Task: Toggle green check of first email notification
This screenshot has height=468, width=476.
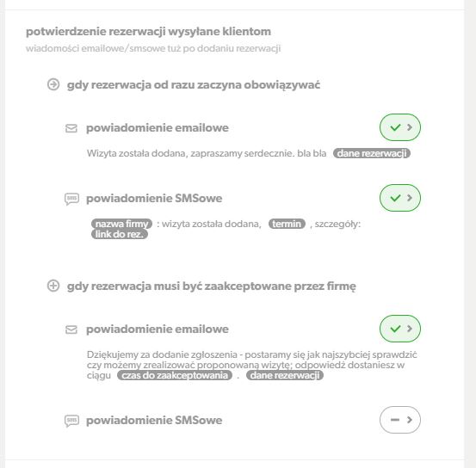Action: pyautogui.click(x=395, y=127)
